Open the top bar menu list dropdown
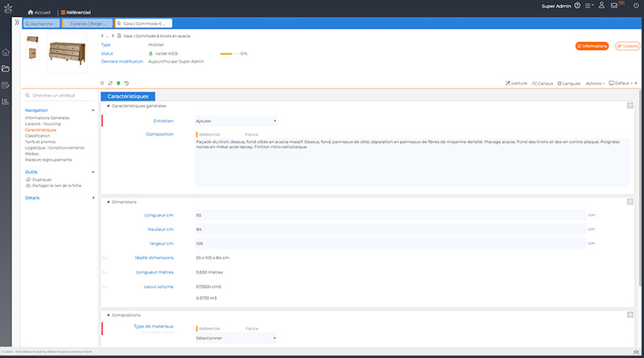644x358 pixels. coord(589,6)
